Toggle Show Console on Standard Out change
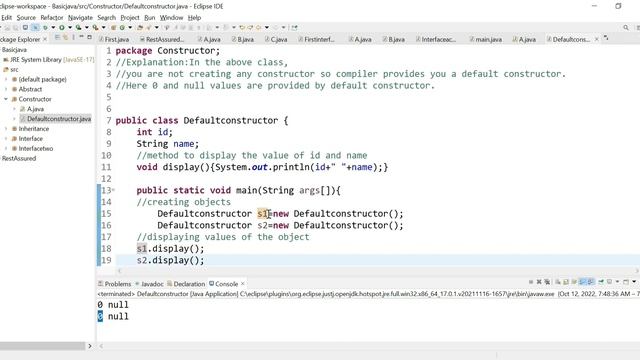Screen dimensions: 640x360 [x=582, y=282]
